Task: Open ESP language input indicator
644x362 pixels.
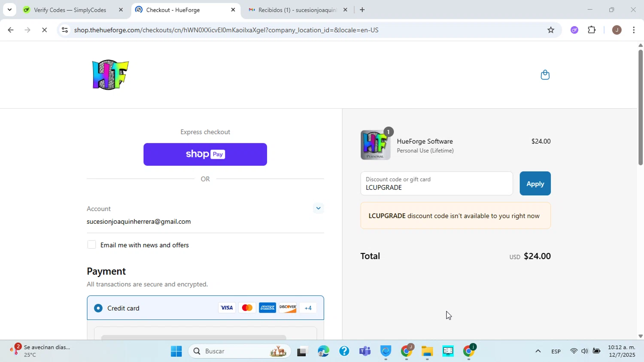Action: [556, 351]
